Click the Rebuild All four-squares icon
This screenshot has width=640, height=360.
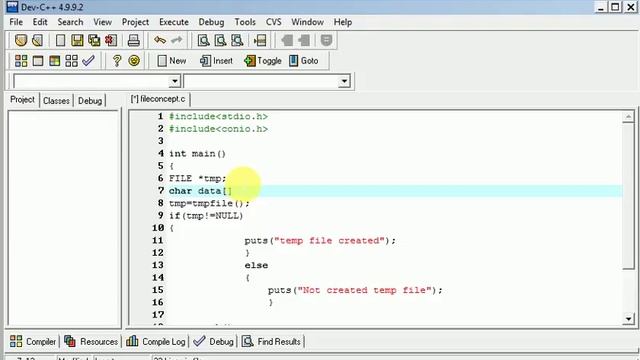[x=71, y=61]
